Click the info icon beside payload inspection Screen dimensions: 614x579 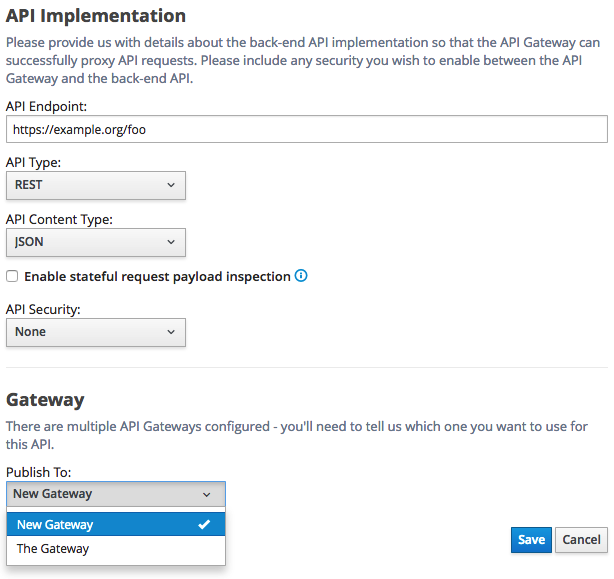[301, 276]
